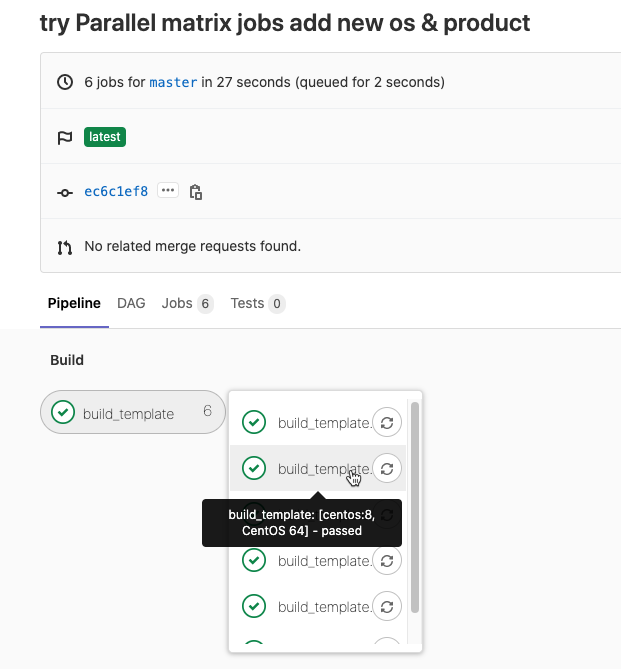This screenshot has height=669, width=621.
Task: Open the first build_template job
Action: [323, 423]
